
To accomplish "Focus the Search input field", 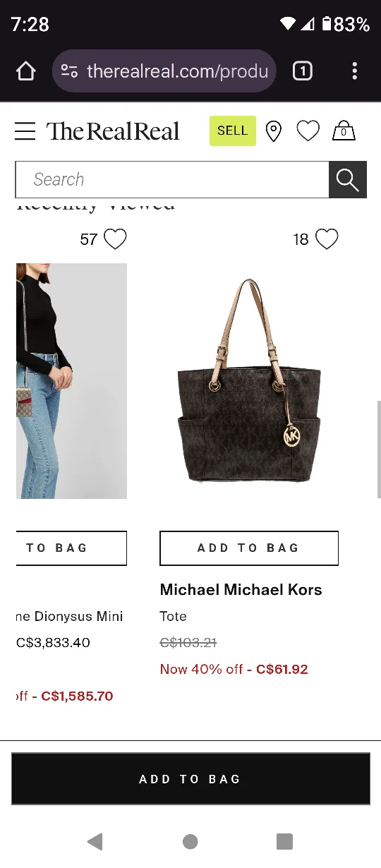I will point(172,180).
